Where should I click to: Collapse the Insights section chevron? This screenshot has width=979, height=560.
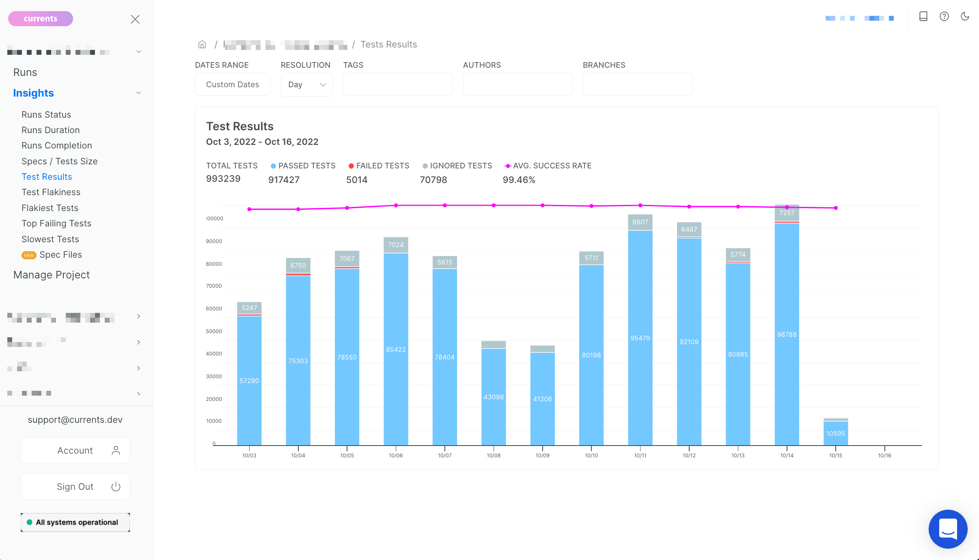(138, 93)
